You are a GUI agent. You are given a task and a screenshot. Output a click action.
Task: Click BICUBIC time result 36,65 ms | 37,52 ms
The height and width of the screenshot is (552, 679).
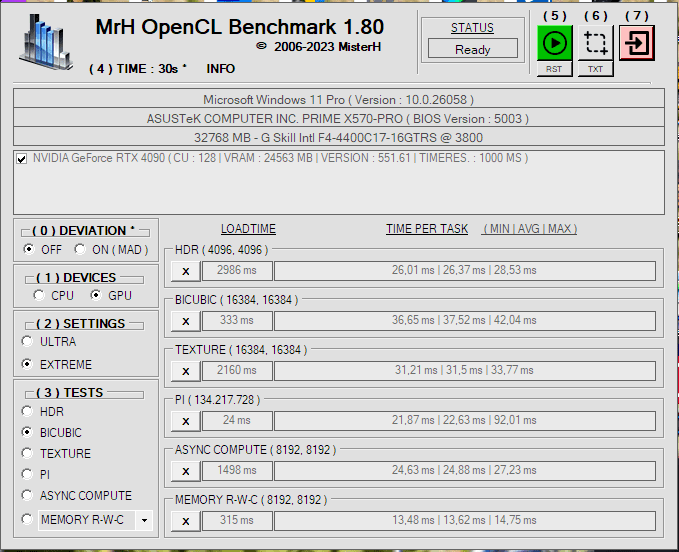point(465,321)
